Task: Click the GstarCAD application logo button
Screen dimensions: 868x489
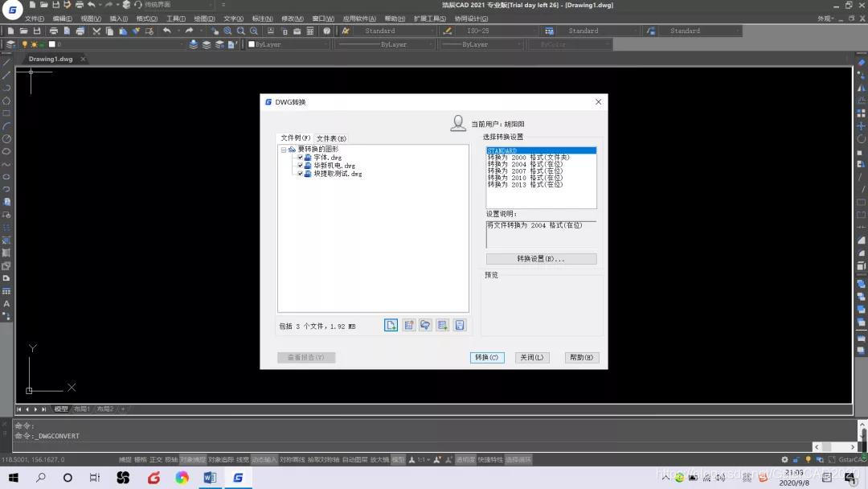Action: click(12, 10)
